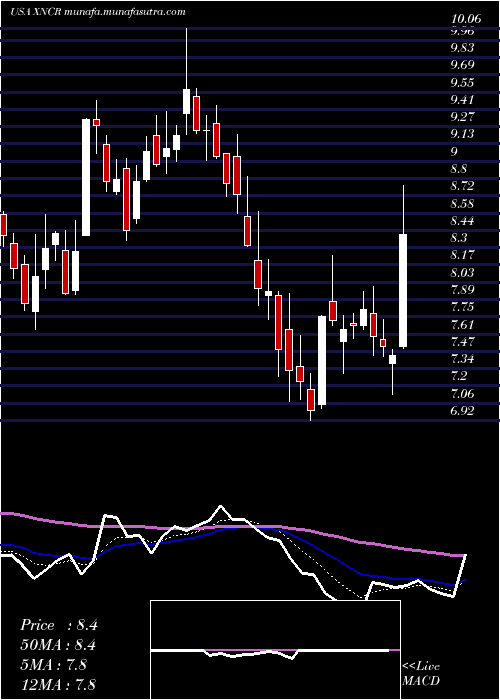Open the MACD inset chart panel
This screenshot has height=700, width=500.
(x=275, y=650)
